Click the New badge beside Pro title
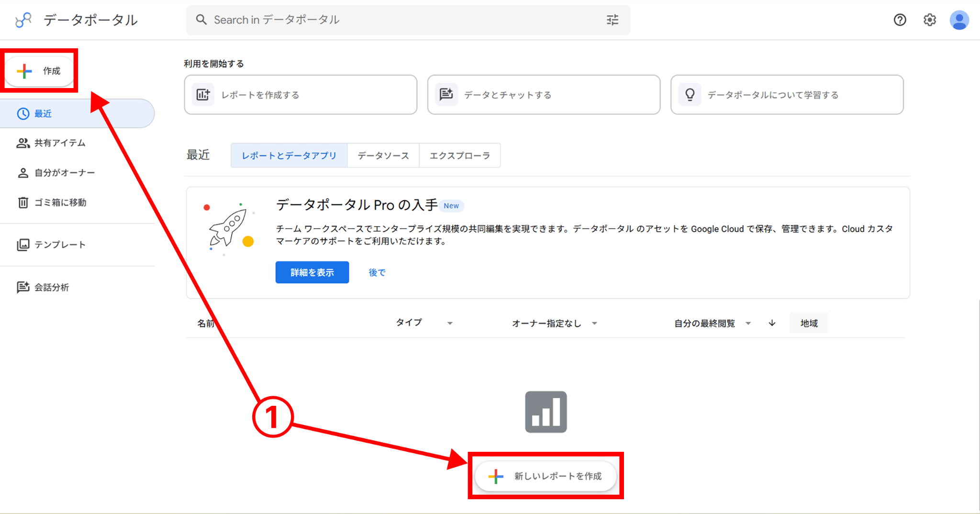 coord(451,206)
